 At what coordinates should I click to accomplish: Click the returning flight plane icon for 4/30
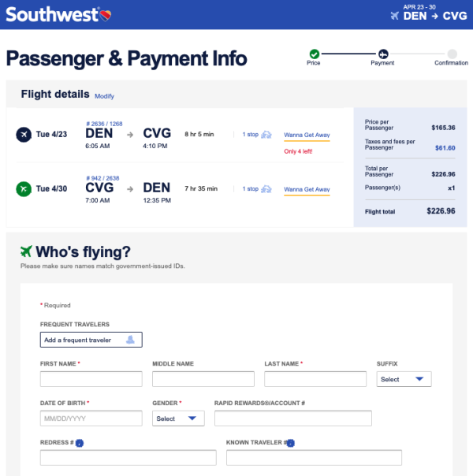tap(24, 189)
